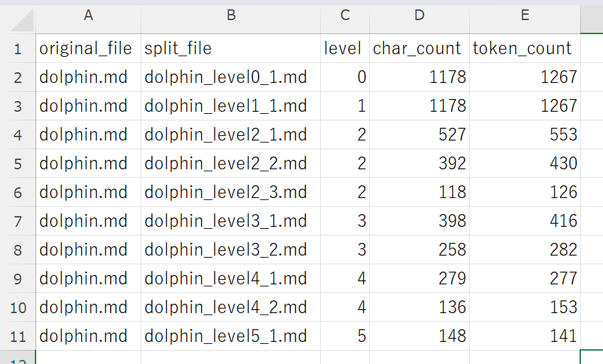Click the select-all corner triangle
Viewport: 603px width, 364px height.
point(21,20)
